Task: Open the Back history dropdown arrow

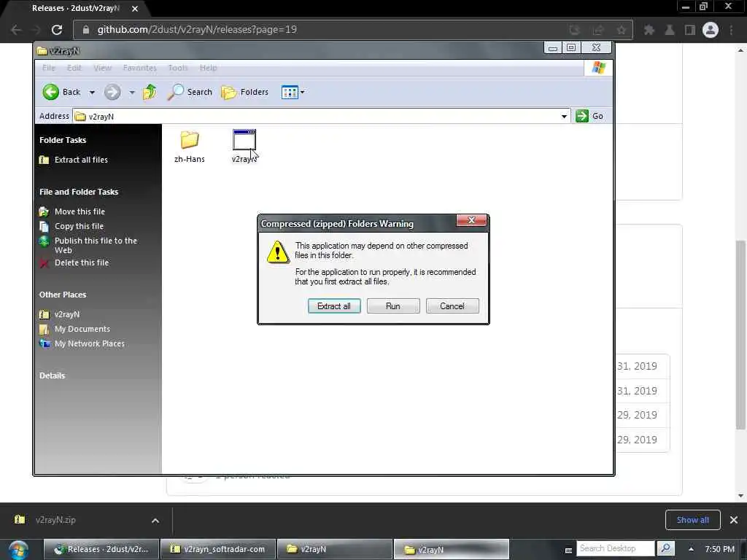Action: point(92,93)
